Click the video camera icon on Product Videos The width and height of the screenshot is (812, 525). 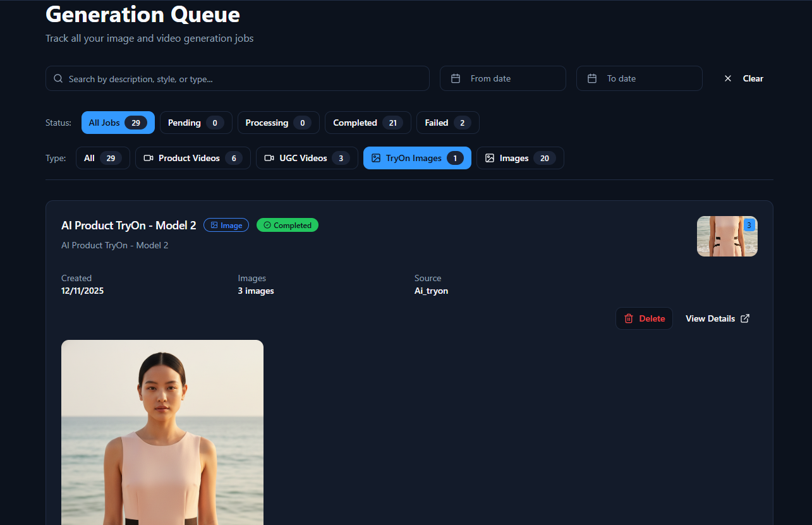coord(148,158)
